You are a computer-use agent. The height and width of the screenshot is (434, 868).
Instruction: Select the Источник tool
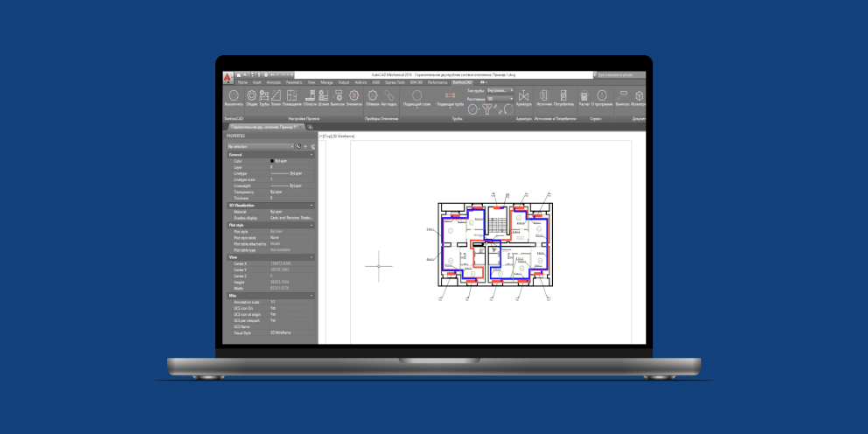(544, 95)
